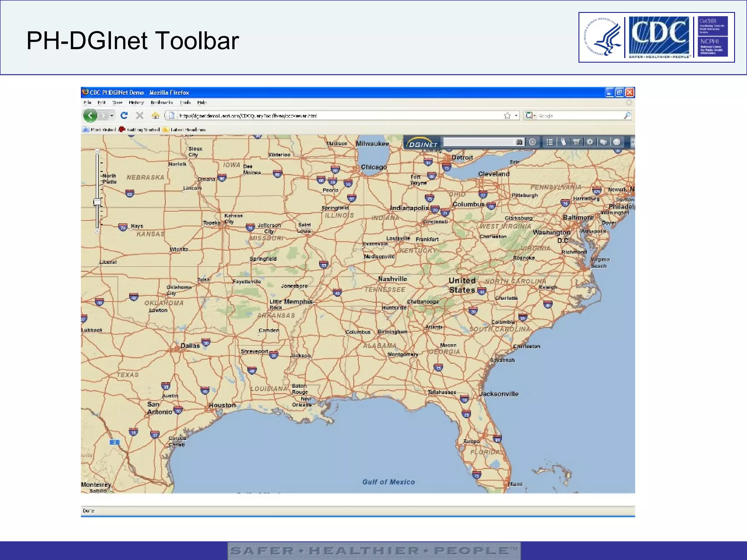The height and width of the screenshot is (560, 747).
Task: Click the Dallas label on the map
Action: pyautogui.click(x=190, y=345)
